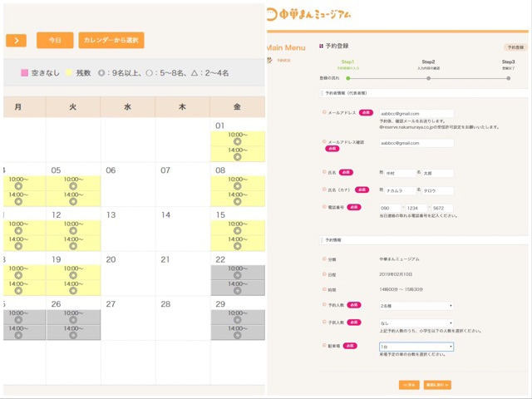Focus the メールアドレス input field
The width and height of the screenshot is (532, 399).
tap(416, 113)
